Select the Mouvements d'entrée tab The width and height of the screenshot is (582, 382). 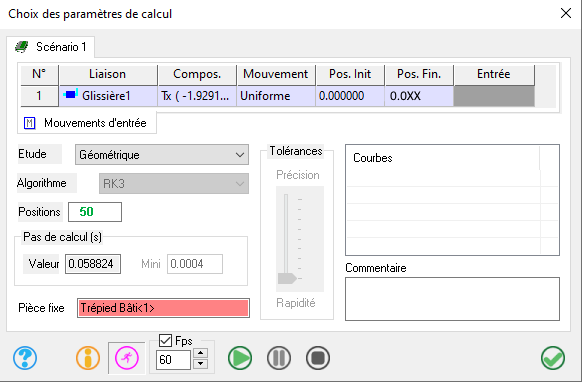pos(87,123)
